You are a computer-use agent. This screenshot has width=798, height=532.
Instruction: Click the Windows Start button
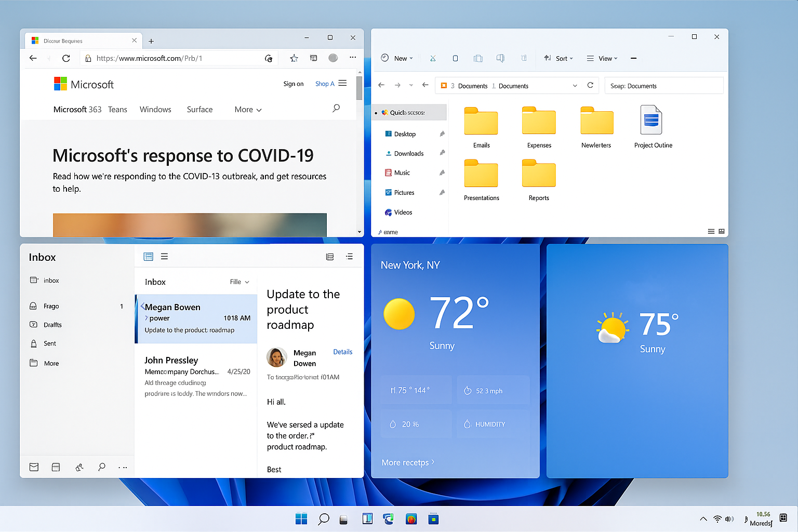pyautogui.click(x=301, y=518)
